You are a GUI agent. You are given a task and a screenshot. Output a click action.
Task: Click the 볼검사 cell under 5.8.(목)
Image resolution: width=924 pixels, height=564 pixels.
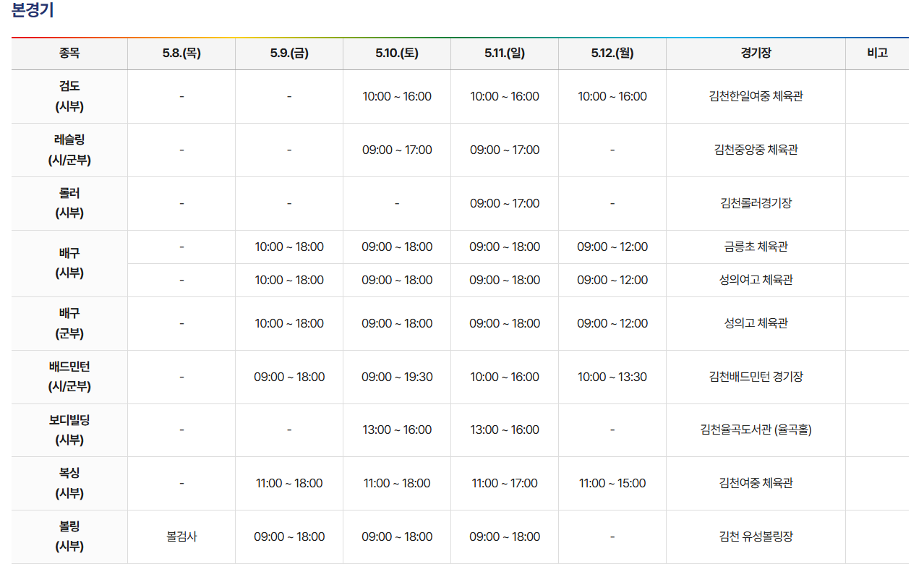coord(181,537)
